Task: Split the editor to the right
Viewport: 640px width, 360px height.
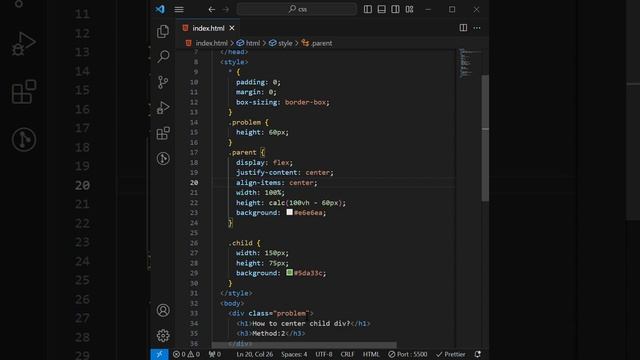Action: (463, 28)
